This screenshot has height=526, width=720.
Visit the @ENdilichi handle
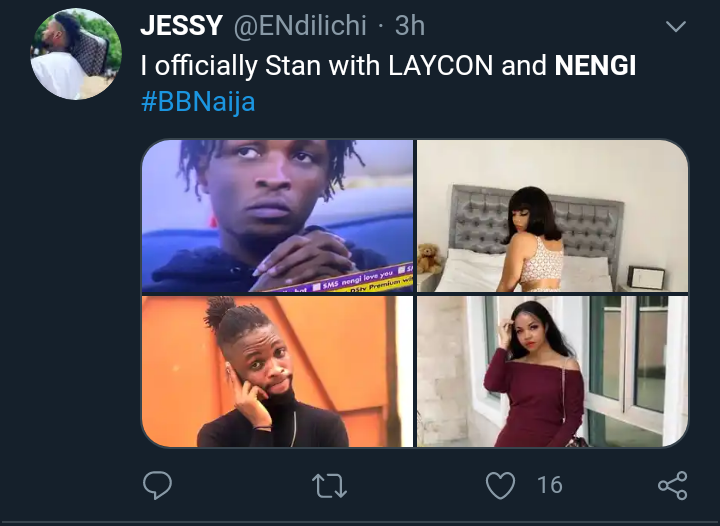point(300,25)
